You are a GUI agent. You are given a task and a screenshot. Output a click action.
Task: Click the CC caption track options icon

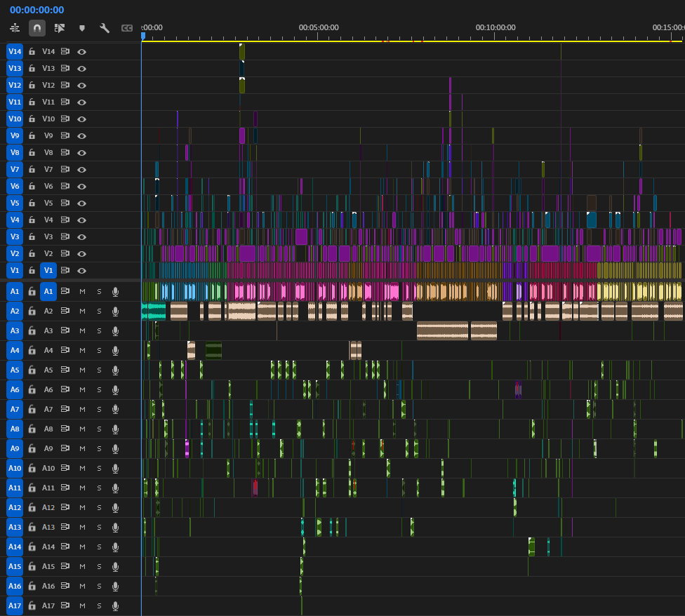[127, 28]
